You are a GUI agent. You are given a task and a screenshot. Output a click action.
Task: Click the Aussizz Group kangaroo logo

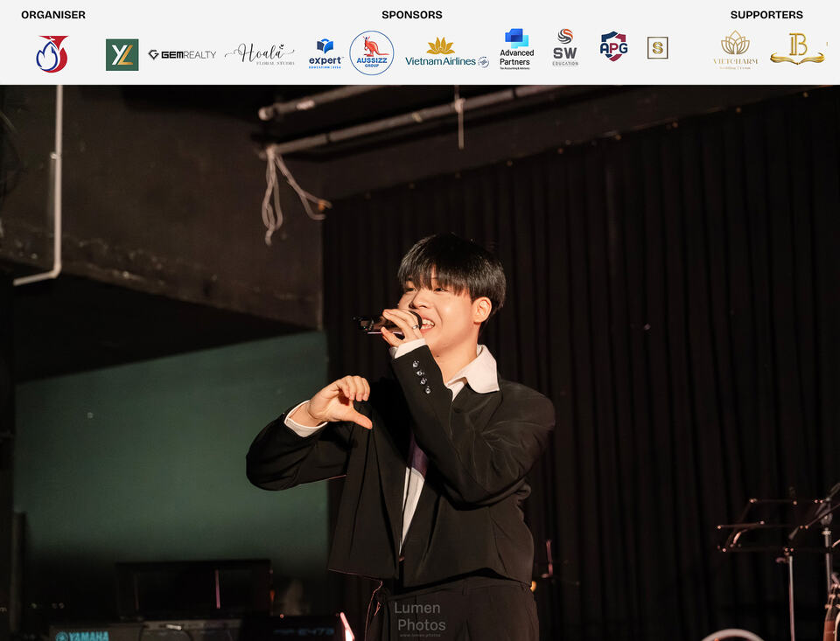(372, 52)
